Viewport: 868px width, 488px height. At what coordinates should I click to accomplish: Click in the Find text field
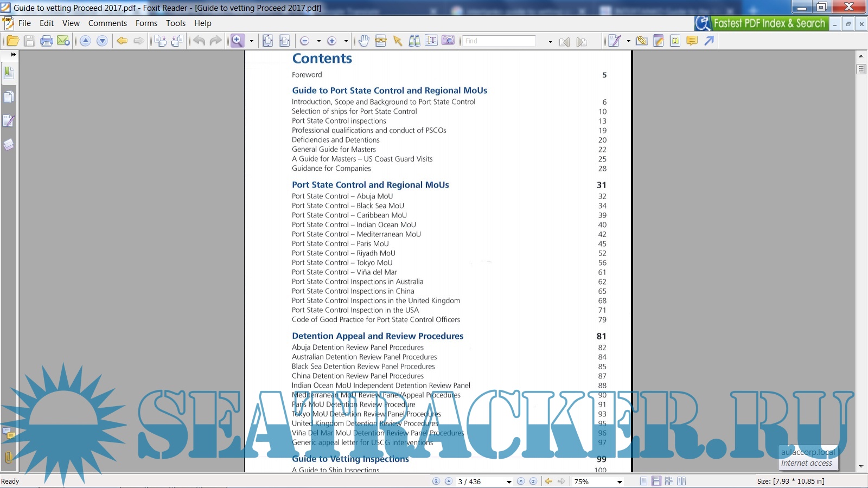click(499, 41)
